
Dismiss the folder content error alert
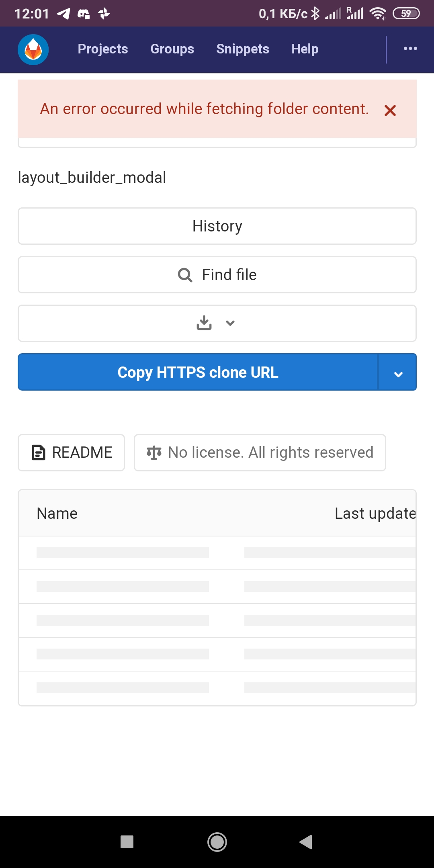(x=390, y=110)
